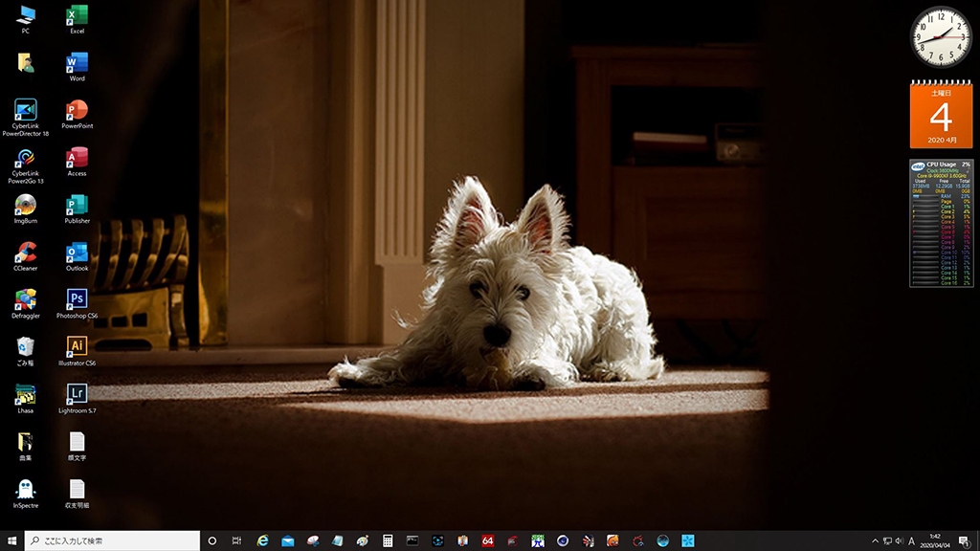980x551 pixels.
Task: Open the Defraggler shortcut
Action: click(25, 303)
